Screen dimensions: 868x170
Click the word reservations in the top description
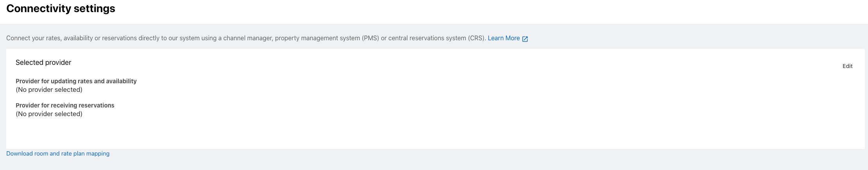pos(119,38)
